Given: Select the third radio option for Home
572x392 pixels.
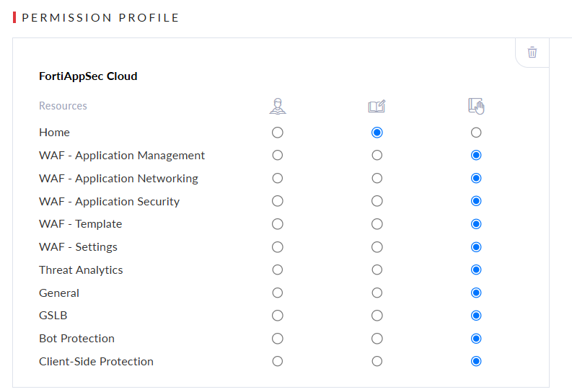Looking at the screenshot, I should 476,133.
